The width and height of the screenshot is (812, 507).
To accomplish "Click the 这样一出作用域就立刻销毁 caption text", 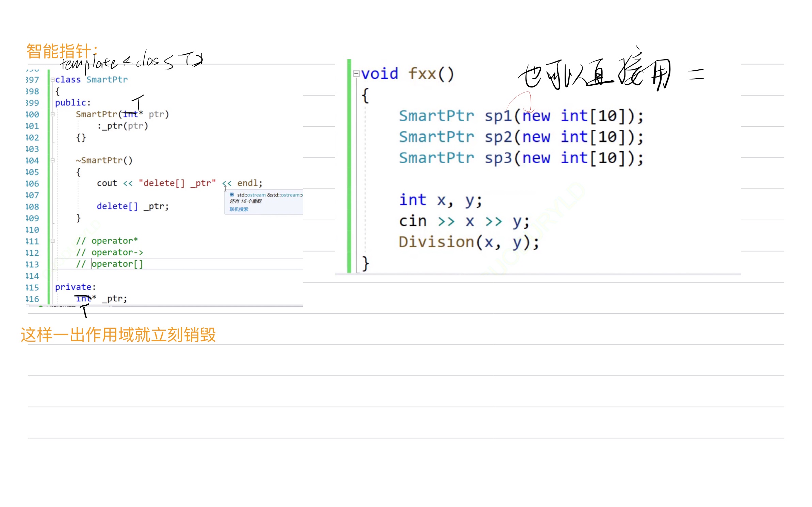I will [118, 335].
